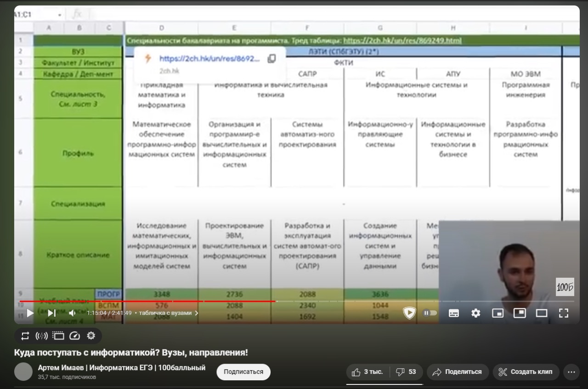Click the time display 1:15:04 / 2:41:49

coord(109,313)
